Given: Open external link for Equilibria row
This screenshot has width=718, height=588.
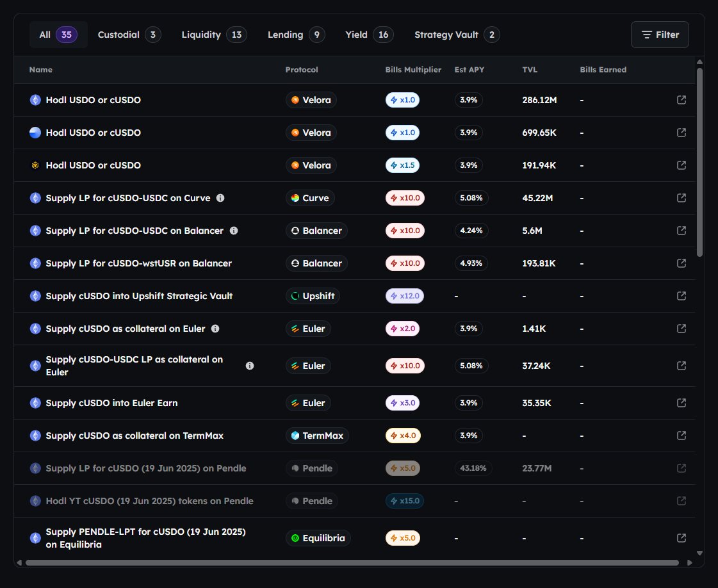Looking at the screenshot, I should tap(681, 537).
